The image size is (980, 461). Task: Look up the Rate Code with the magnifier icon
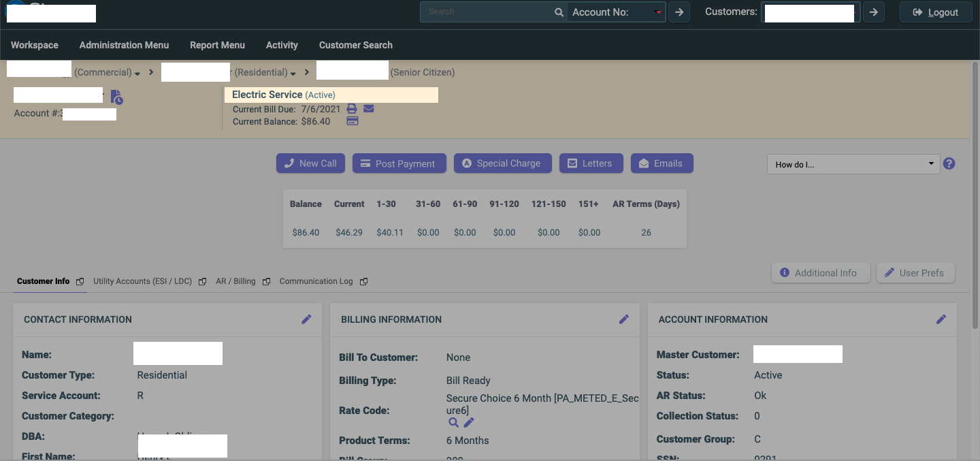click(x=454, y=423)
